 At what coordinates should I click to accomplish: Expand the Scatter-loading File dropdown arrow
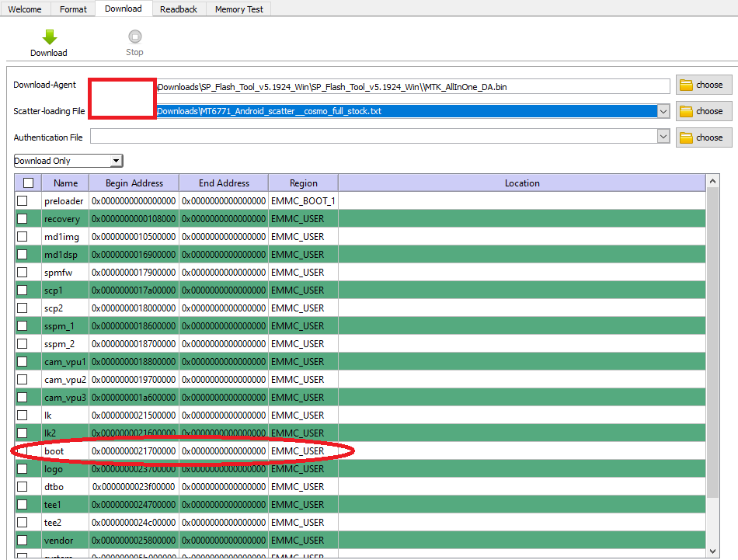click(x=663, y=111)
